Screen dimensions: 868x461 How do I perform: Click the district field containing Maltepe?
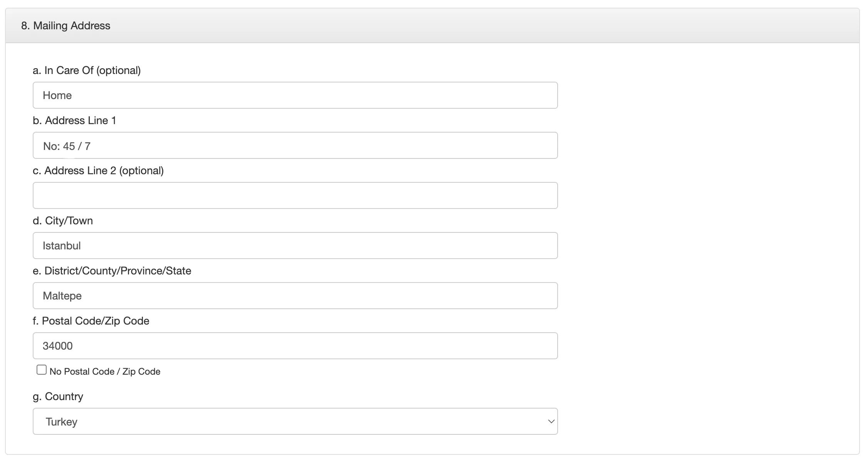(295, 296)
